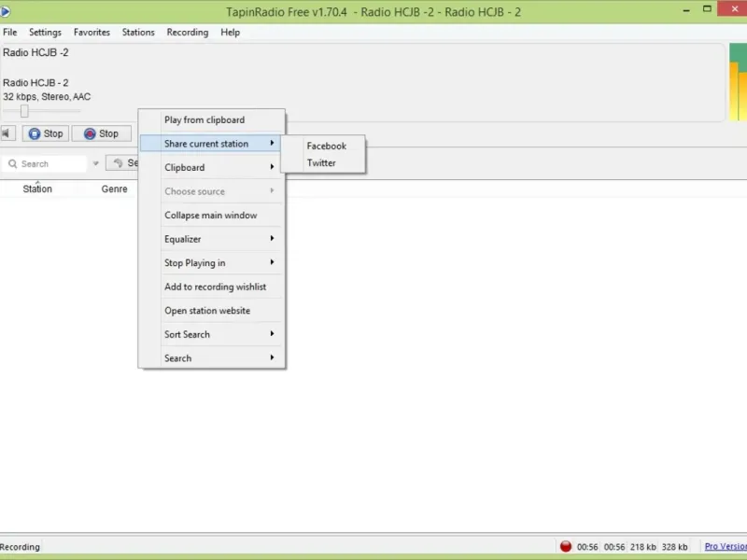Click the mute speaker icon button
This screenshot has width=747, height=560.
click(7, 133)
